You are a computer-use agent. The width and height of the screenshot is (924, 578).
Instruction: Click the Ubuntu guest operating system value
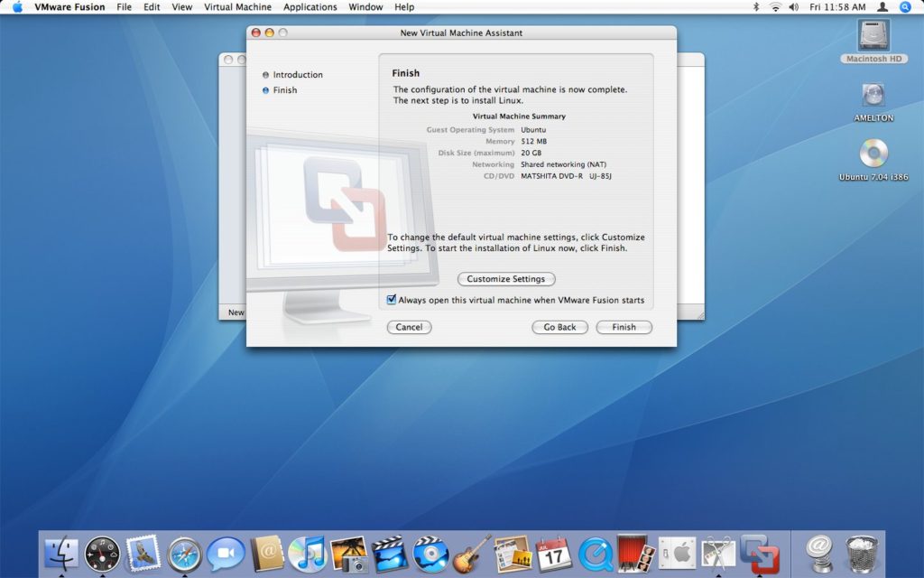tap(533, 130)
